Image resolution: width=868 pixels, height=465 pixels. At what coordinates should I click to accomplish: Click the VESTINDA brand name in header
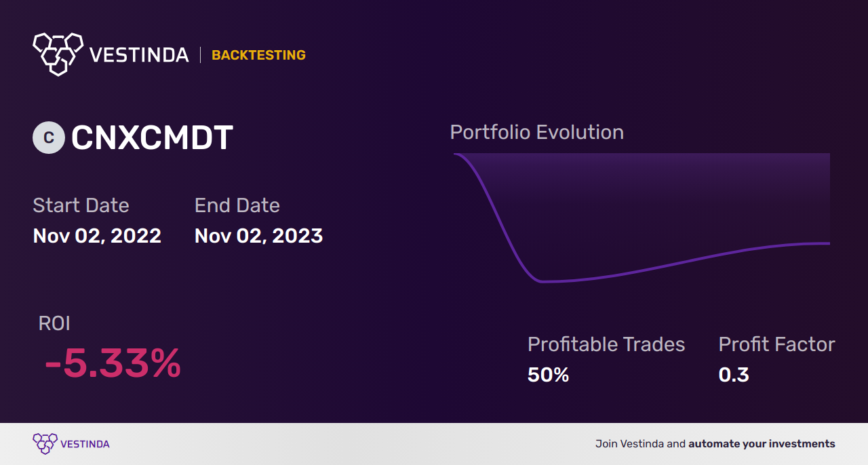tap(139, 55)
